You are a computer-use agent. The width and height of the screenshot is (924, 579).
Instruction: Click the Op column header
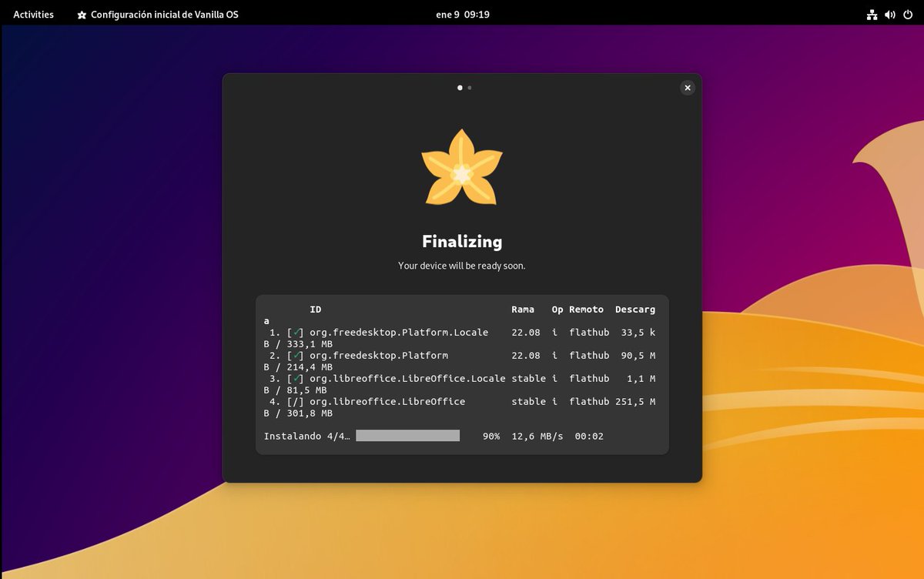tap(557, 310)
